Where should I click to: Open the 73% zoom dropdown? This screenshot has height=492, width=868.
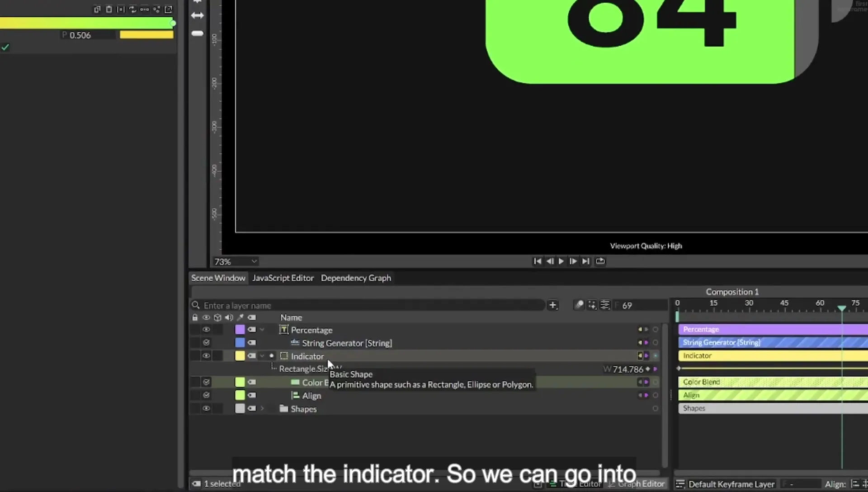coord(236,261)
